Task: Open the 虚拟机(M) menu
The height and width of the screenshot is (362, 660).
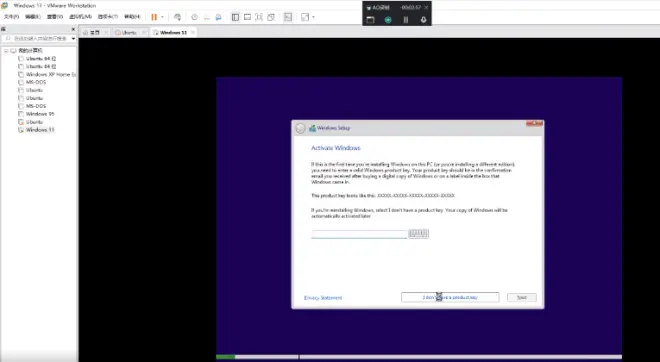Action: [x=80, y=17]
